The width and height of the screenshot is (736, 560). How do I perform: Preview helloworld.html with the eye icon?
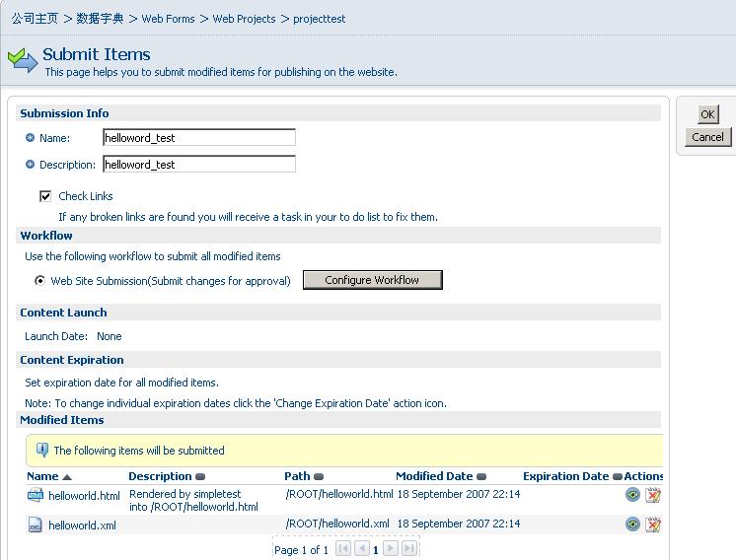point(632,495)
